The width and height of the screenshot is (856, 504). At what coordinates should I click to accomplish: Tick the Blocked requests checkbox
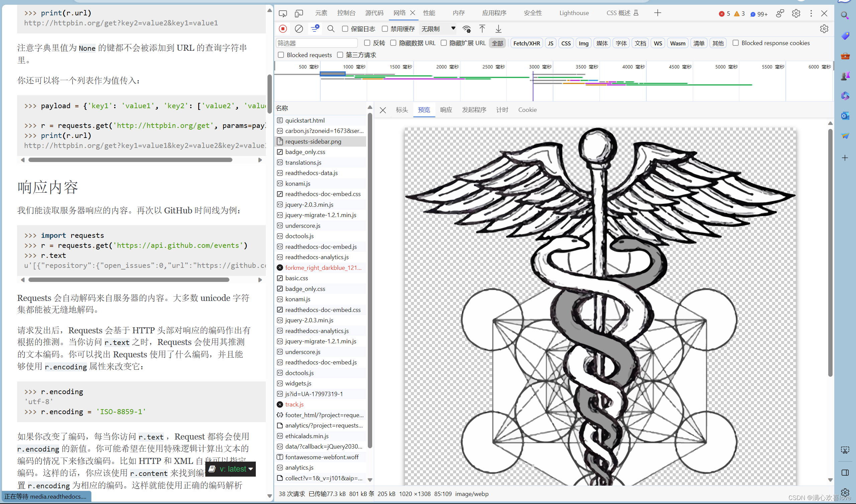coord(281,55)
